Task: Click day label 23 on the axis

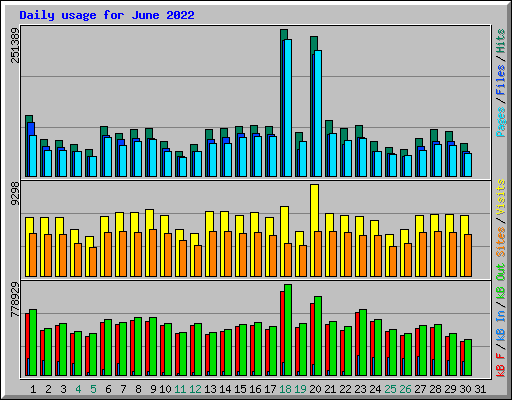Action: point(360,389)
